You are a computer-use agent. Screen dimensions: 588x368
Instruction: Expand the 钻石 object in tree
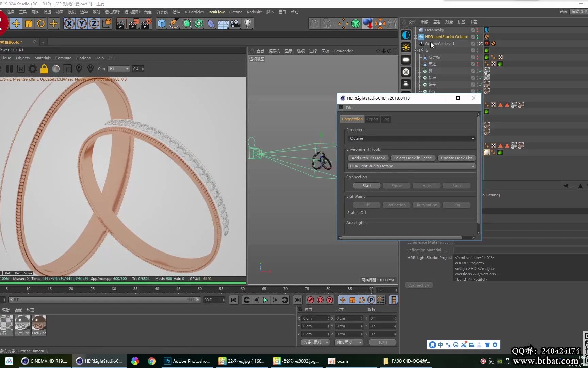click(x=420, y=78)
